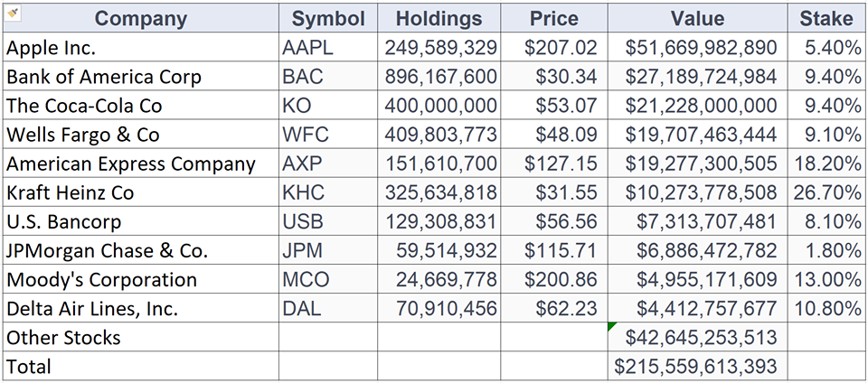868x383 pixels.
Task: Click Coca-Cola holdings 400,000,000 cell
Action: pos(439,106)
